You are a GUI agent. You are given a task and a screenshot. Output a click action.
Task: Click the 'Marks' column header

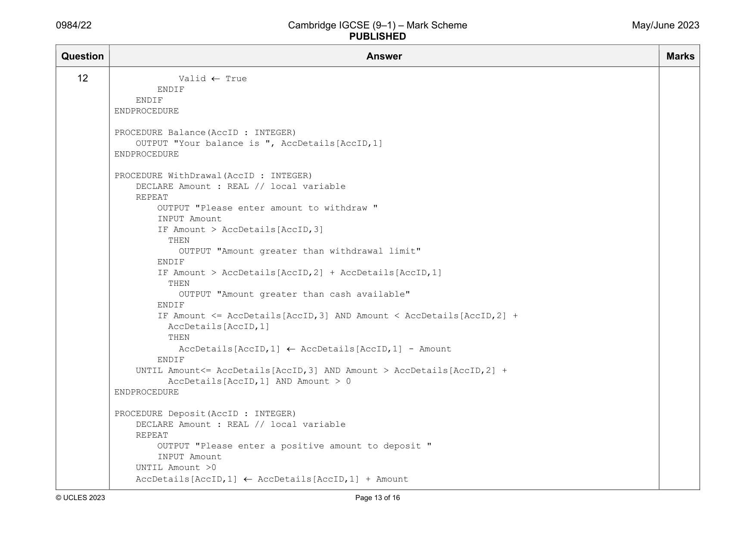coord(680,56)
